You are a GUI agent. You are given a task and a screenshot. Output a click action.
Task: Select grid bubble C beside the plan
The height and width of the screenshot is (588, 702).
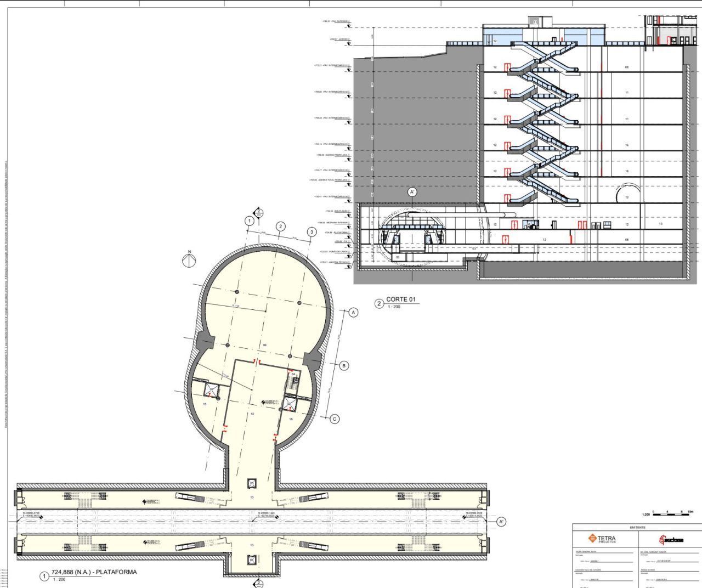pyautogui.click(x=335, y=419)
